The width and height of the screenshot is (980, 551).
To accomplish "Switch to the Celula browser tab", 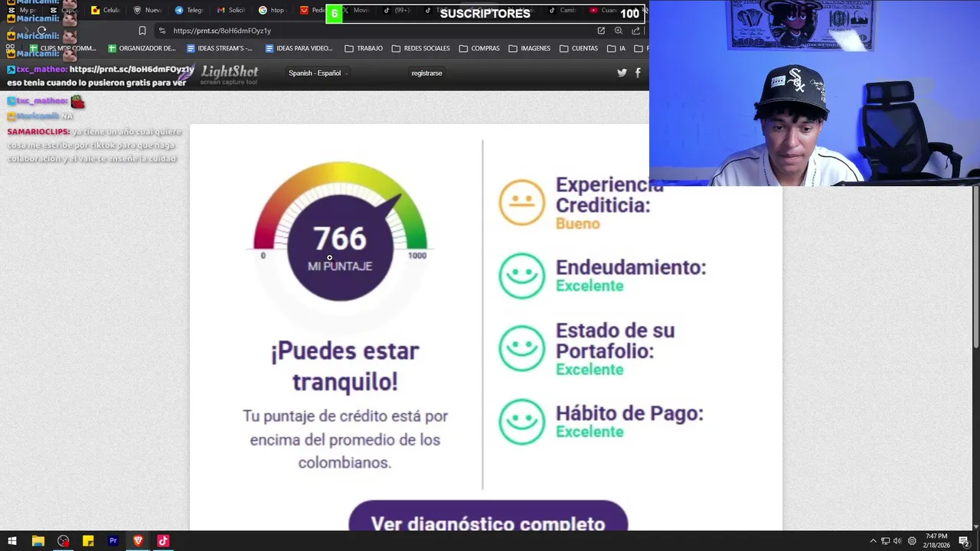I will click(105, 10).
